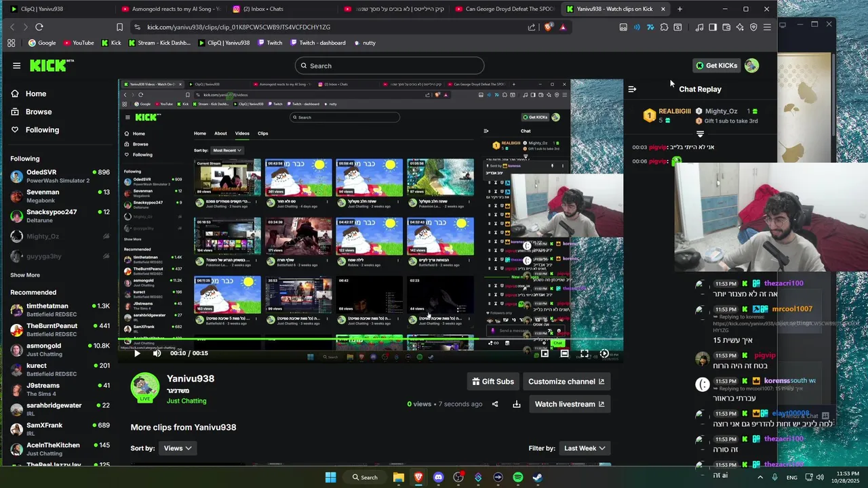Share the clip via share icon
Screen dimensions: 868x488
(495, 404)
